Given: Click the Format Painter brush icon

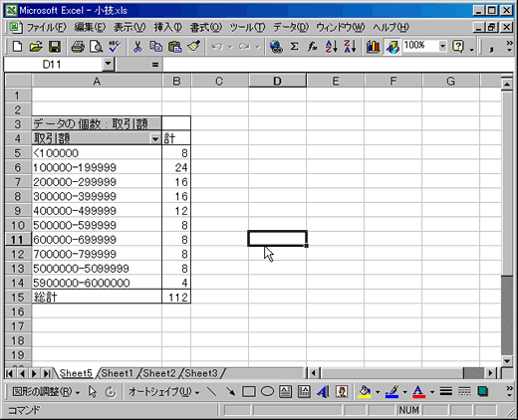Looking at the screenshot, I should pyautogui.click(x=194, y=47).
